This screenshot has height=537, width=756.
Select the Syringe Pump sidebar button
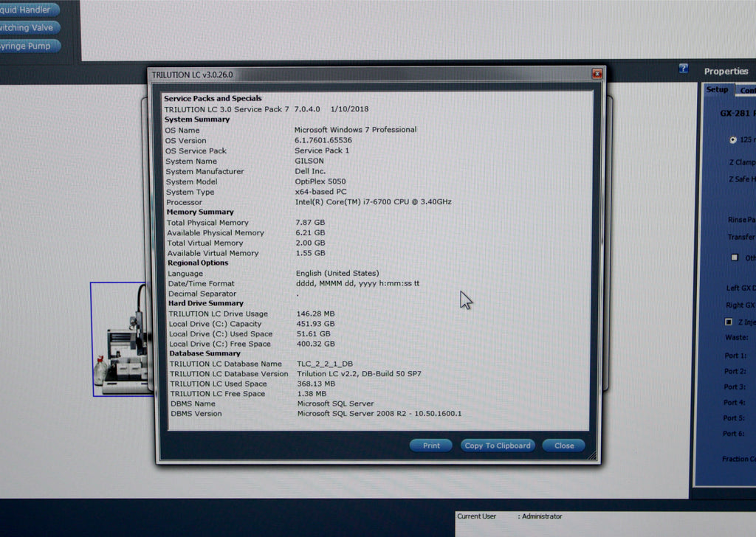(x=30, y=46)
